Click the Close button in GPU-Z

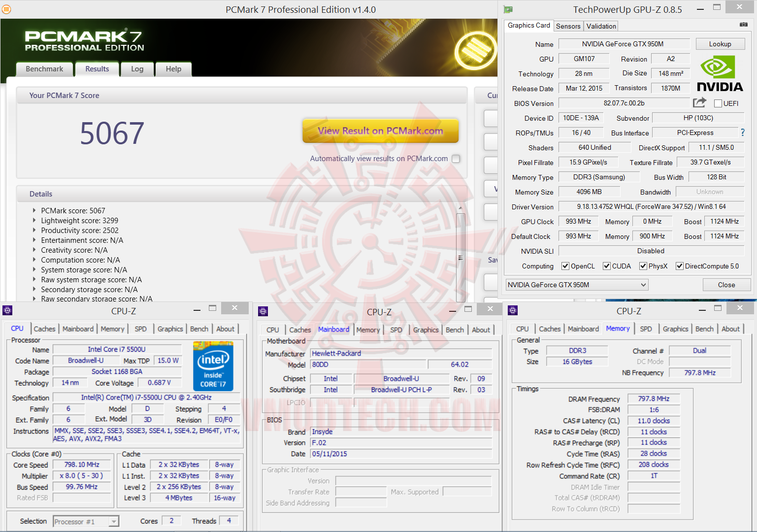pos(726,285)
